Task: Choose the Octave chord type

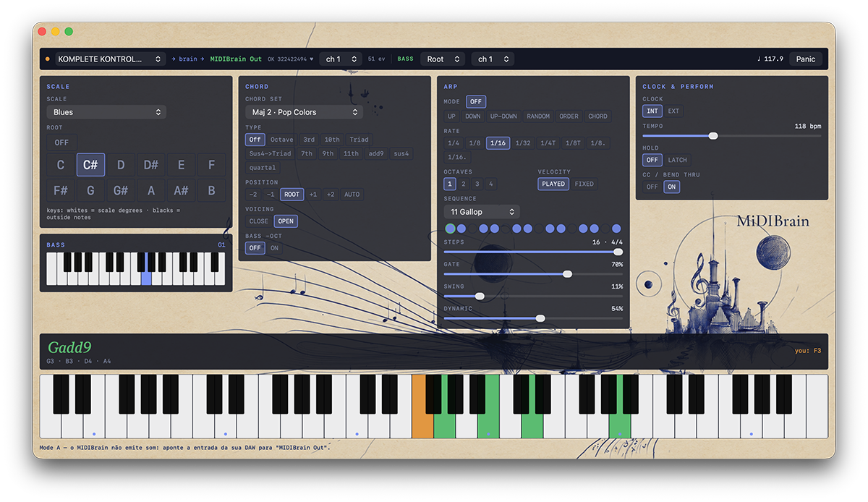Action: [282, 140]
